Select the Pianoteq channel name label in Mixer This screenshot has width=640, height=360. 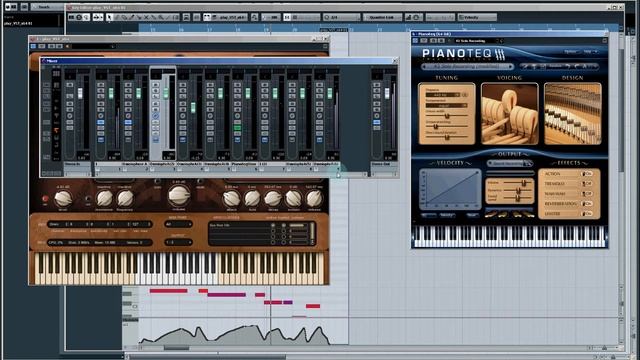tap(244, 164)
